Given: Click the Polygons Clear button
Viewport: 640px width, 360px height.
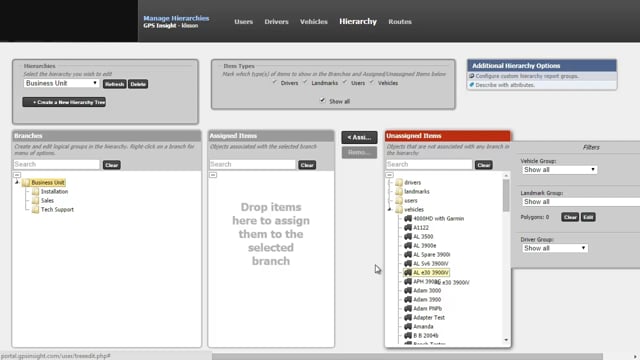Looking at the screenshot, I should pos(570,217).
